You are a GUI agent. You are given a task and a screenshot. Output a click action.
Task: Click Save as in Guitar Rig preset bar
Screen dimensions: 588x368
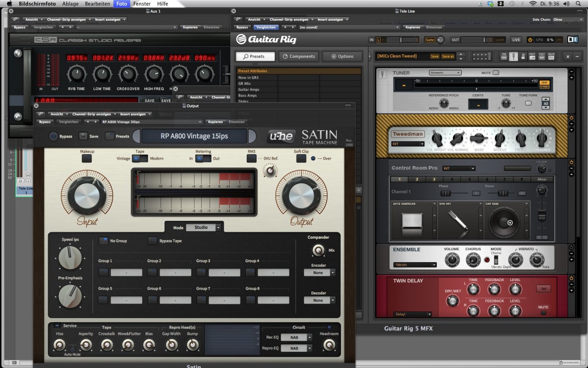[448, 56]
